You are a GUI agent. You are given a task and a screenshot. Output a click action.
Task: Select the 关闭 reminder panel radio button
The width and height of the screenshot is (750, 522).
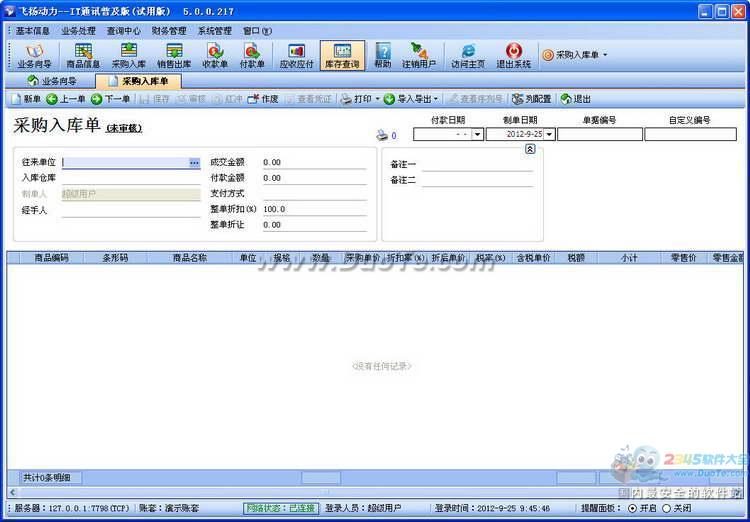667,508
